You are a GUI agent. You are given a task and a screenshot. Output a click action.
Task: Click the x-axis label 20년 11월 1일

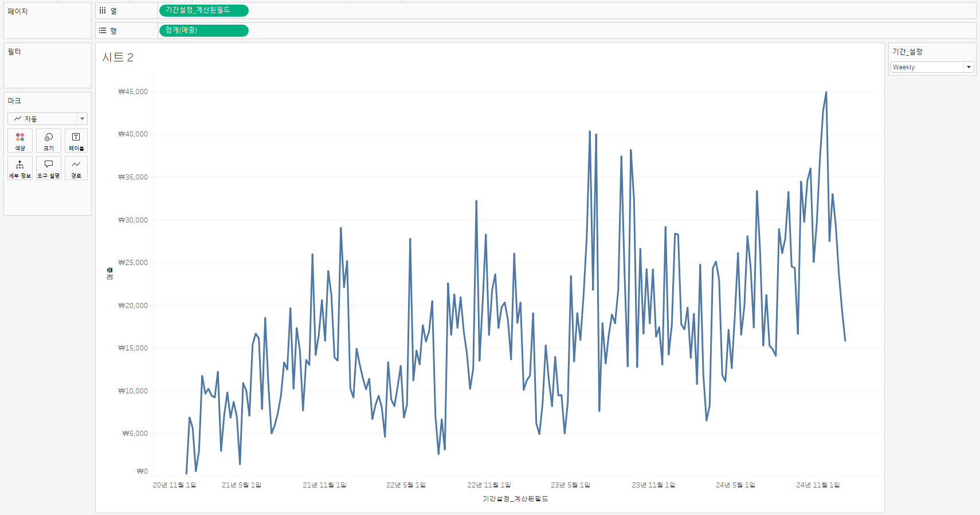coord(174,485)
